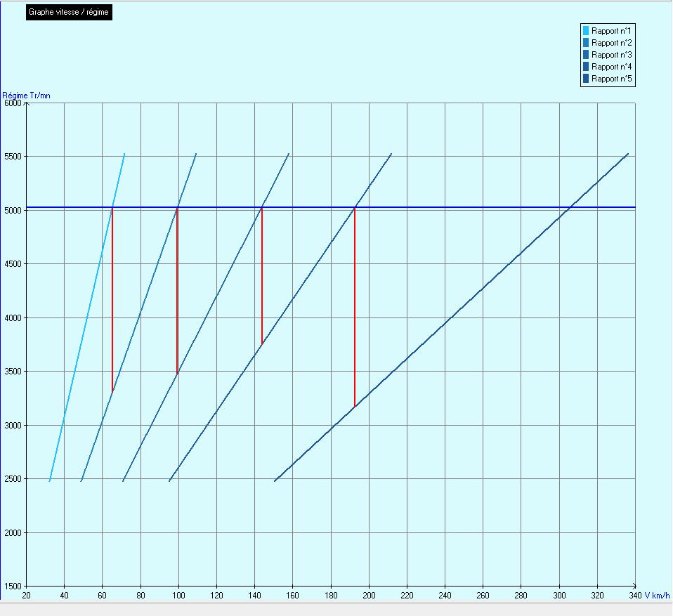Click the 20 value on speed axis
The width and height of the screenshot is (673, 616).
tap(26, 596)
